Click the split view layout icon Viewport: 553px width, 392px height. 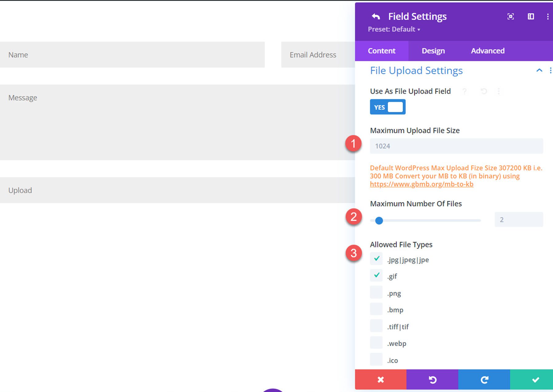(531, 17)
